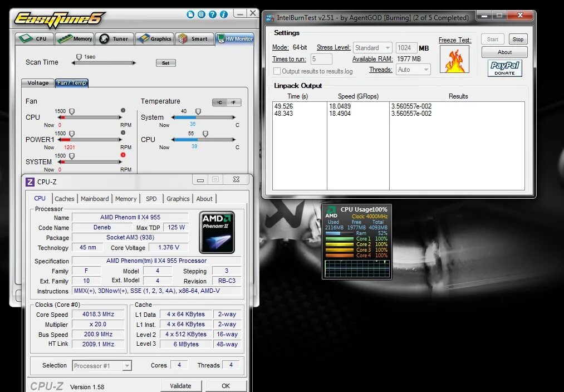Click the AMD logo in CPU Usage gadget
564x392 pixels.
(331, 212)
